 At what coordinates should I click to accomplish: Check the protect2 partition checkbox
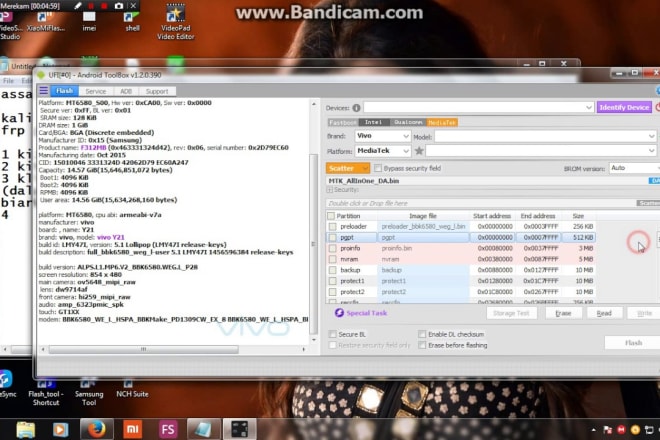coord(333,292)
